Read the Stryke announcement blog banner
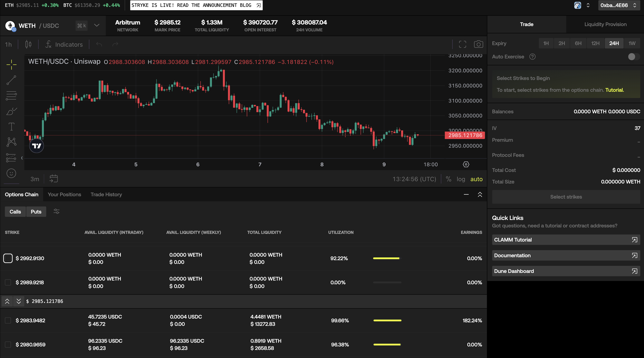Screen dimensions: 644x358 196,5
